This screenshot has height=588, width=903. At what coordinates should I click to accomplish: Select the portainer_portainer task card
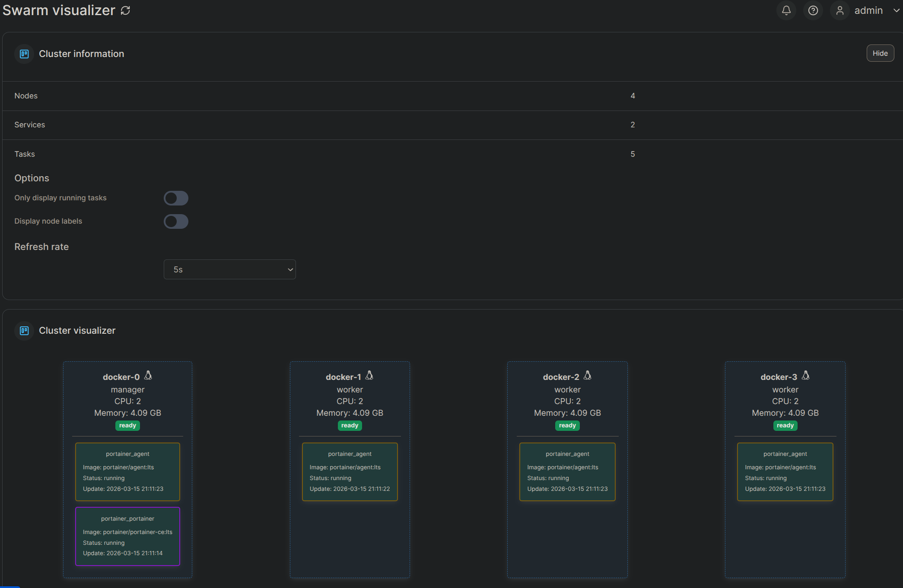tap(127, 536)
